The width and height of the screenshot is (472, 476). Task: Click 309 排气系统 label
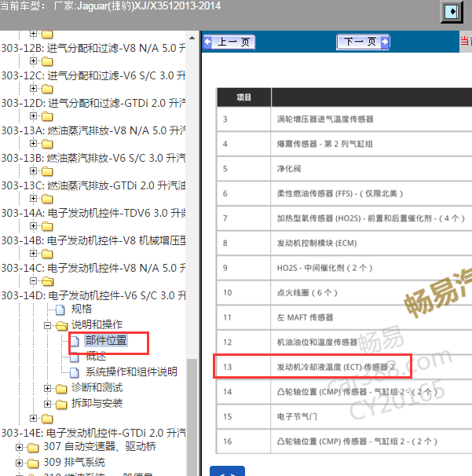click(x=74, y=462)
